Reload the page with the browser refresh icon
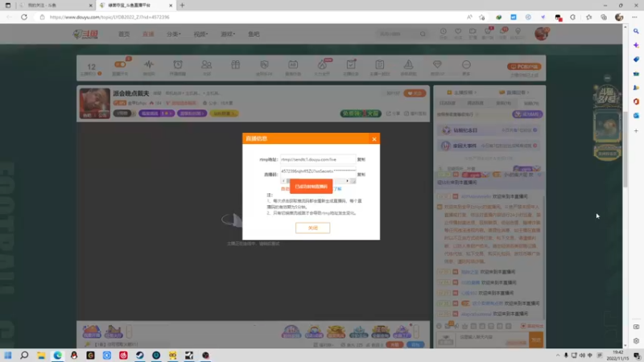This screenshot has height=362, width=644. point(24,17)
